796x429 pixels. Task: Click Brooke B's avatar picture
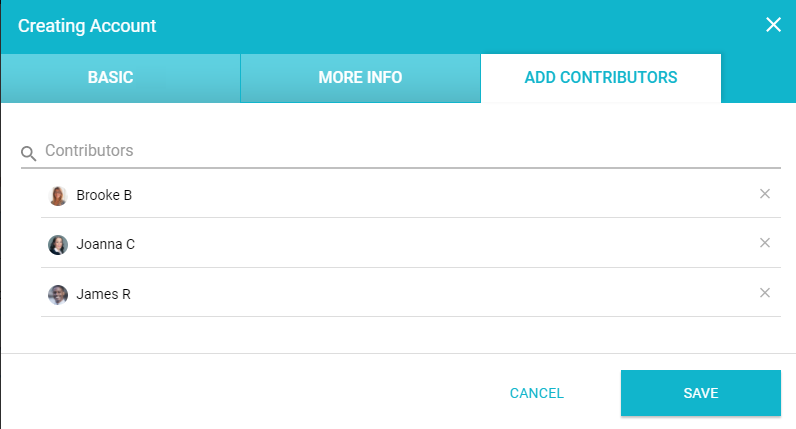[x=58, y=195]
